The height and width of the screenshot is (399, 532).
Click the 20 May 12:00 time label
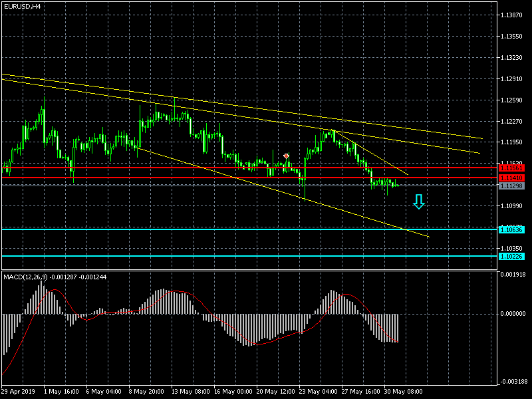pos(276,392)
